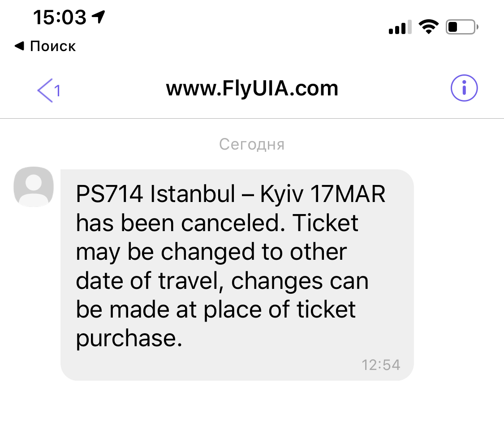Tap the 12:54 message timestamp

coord(381,365)
